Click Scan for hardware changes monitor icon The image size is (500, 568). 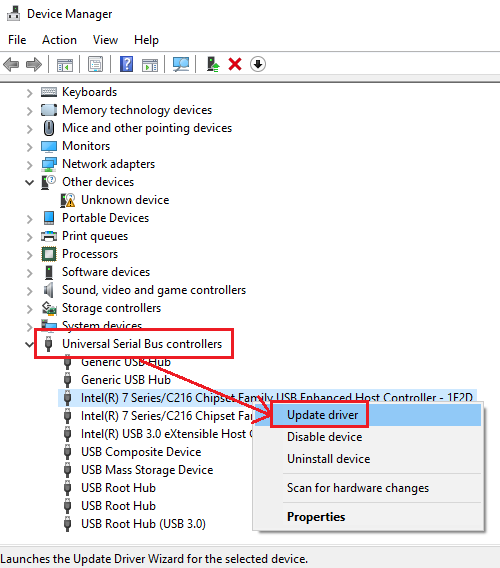pos(181,64)
